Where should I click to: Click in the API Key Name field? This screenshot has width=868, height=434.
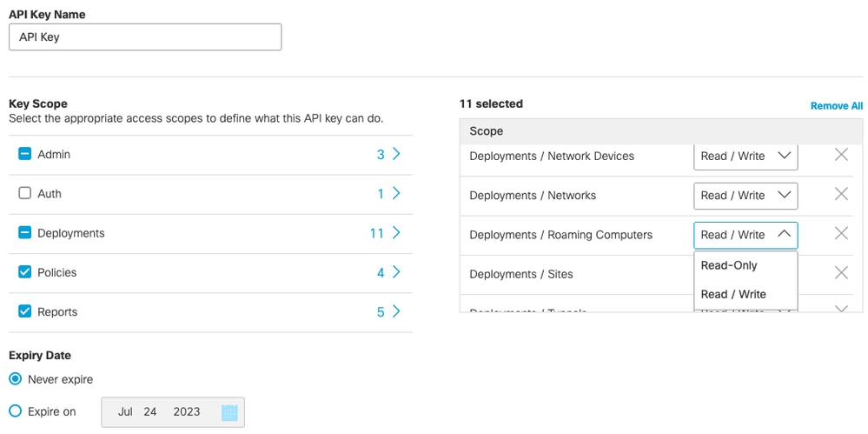point(145,37)
